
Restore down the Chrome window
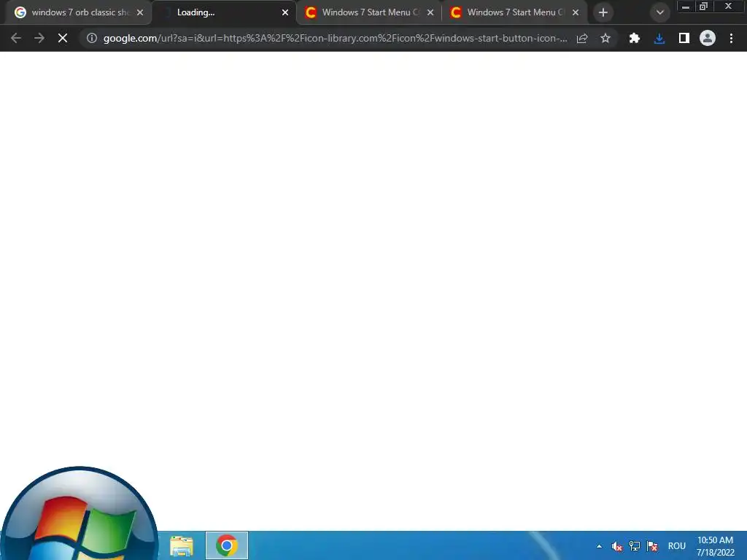point(703,7)
